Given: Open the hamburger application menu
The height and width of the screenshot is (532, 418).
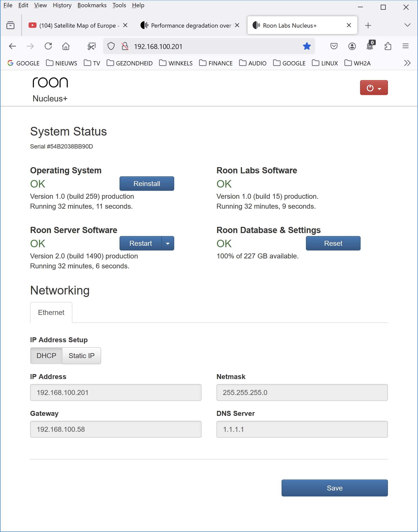Looking at the screenshot, I should click(406, 46).
